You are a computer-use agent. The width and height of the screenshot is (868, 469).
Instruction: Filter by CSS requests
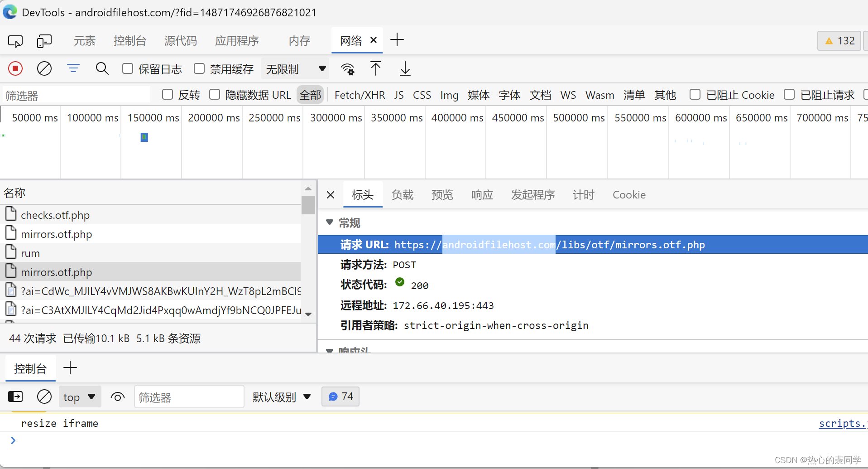(x=422, y=95)
